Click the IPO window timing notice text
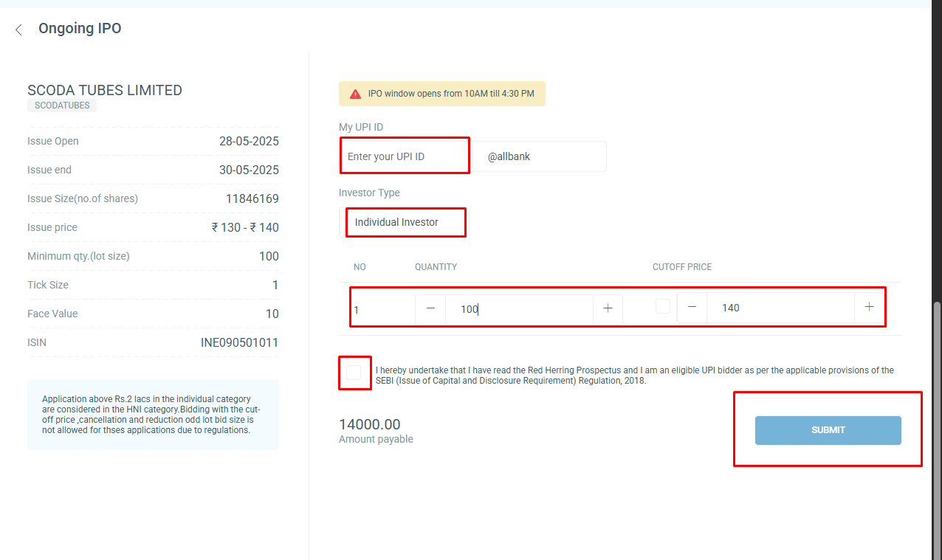The image size is (942, 560). coord(451,94)
